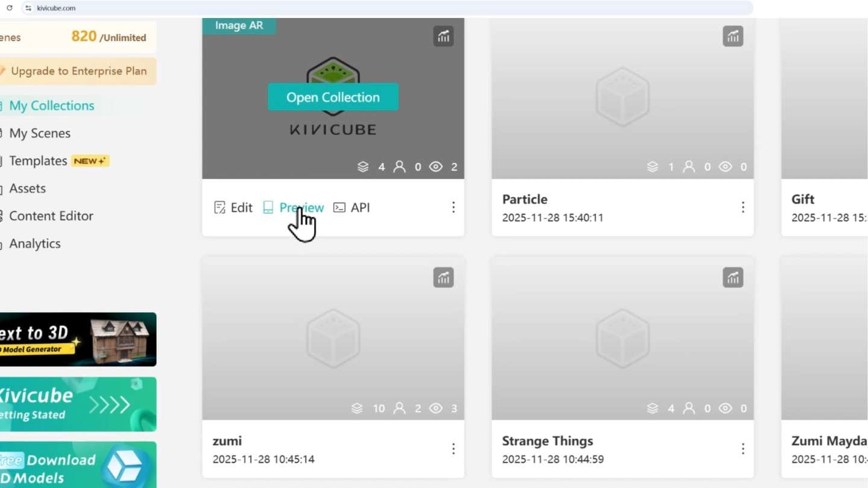868x488 pixels.
Task: Reload the page with browser refresh icon
Action: pos(9,8)
